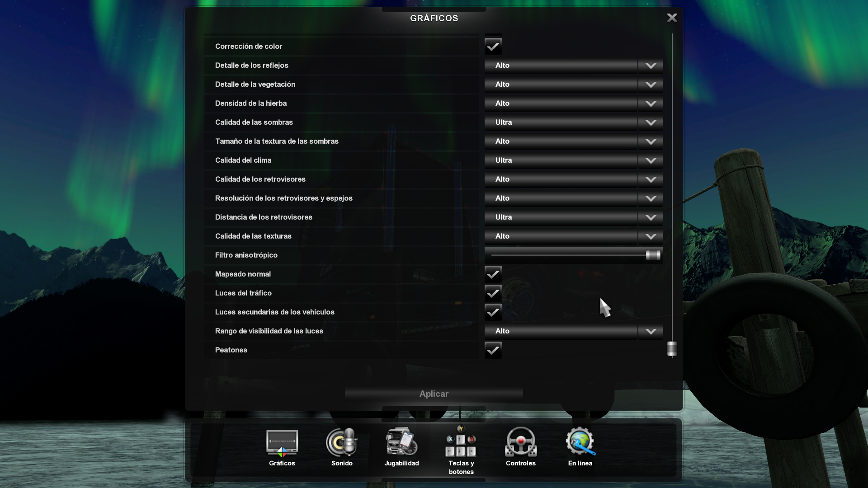Open Detalle de los reflejos dropdown
This screenshot has height=488, width=868.
tap(650, 66)
